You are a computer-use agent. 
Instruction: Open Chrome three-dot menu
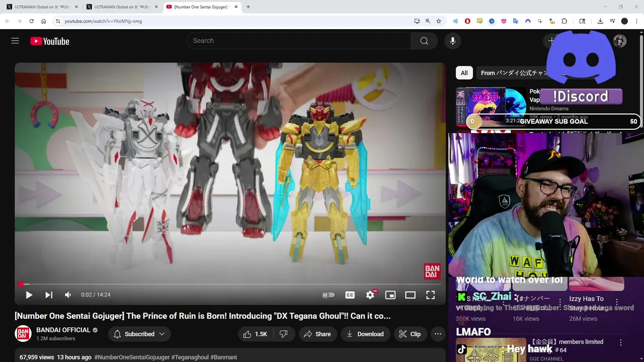(x=636, y=21)
